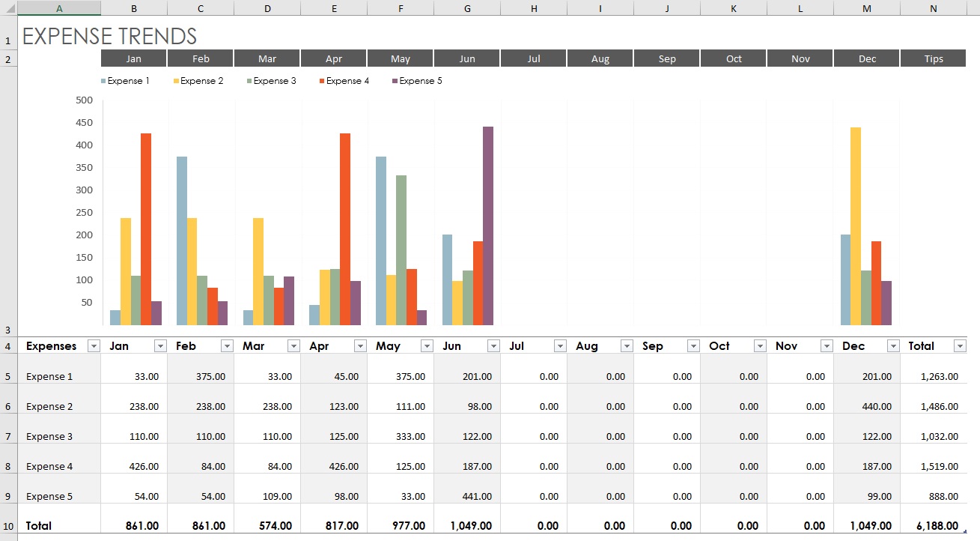Select column H header
The width and height of the screenshot is (980, 541).
click(534, 7)
